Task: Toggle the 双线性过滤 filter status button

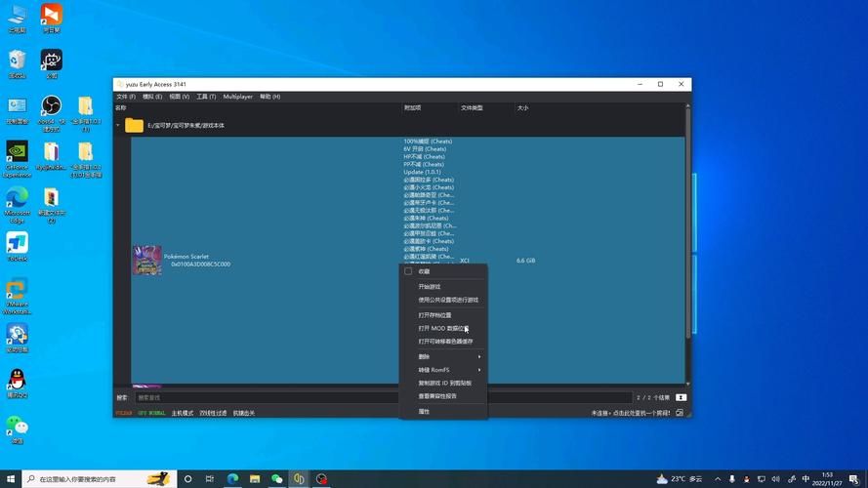Action: click(x=213, y=413)
